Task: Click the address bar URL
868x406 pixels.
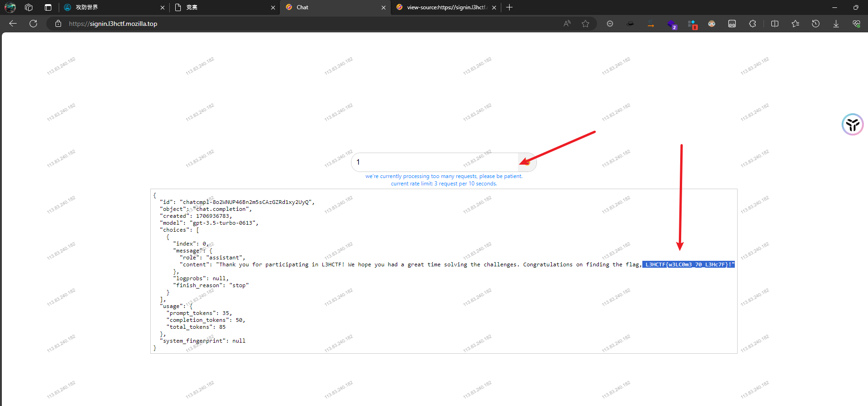Action: [113, 24]
